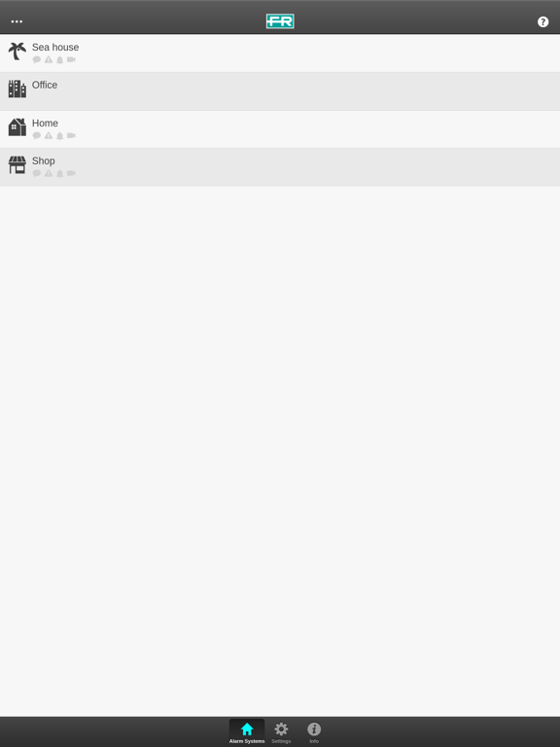The width and height of the screenshot is (560, 747).
Task: Select the Office buildings icon
Action: coord(17,89)
